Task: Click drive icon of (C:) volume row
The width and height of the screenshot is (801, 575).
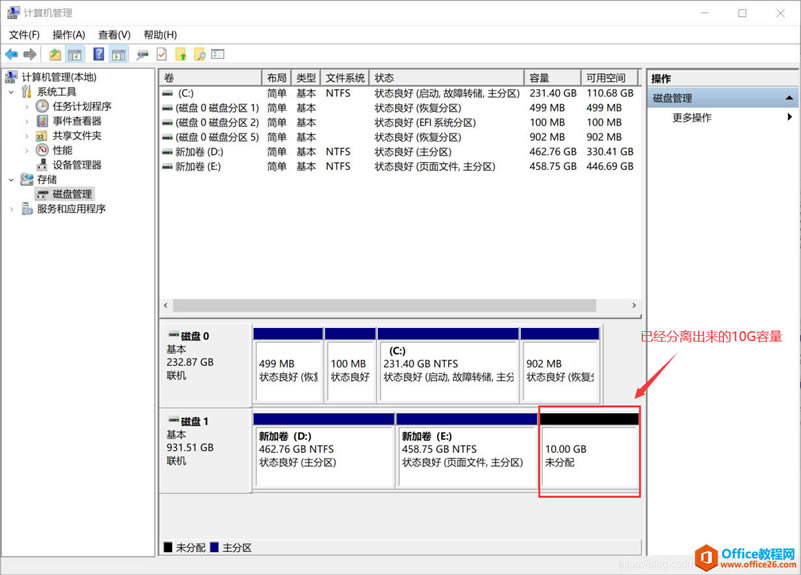Action: (x=167, y=93)
